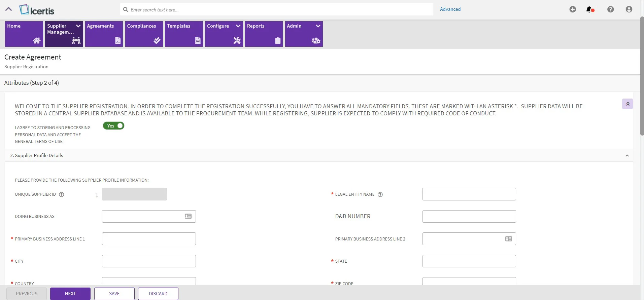Open the user profile icon
644x300 pixels.
(629, 9)
